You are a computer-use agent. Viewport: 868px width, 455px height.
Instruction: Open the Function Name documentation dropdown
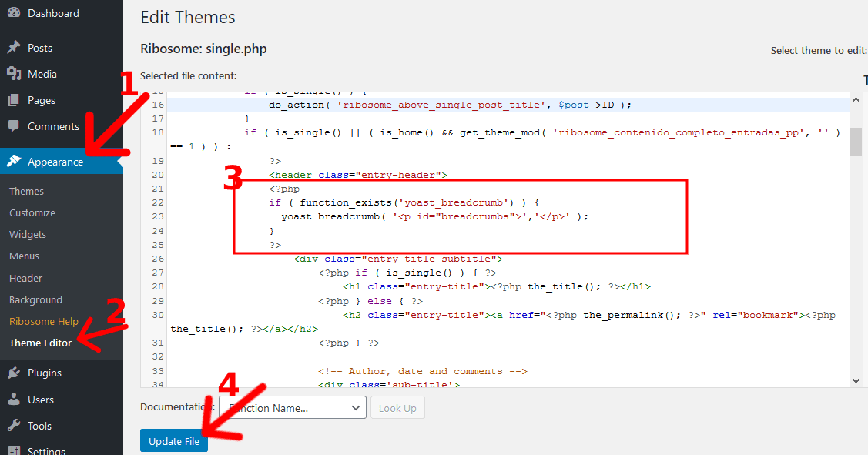[292, 407]
